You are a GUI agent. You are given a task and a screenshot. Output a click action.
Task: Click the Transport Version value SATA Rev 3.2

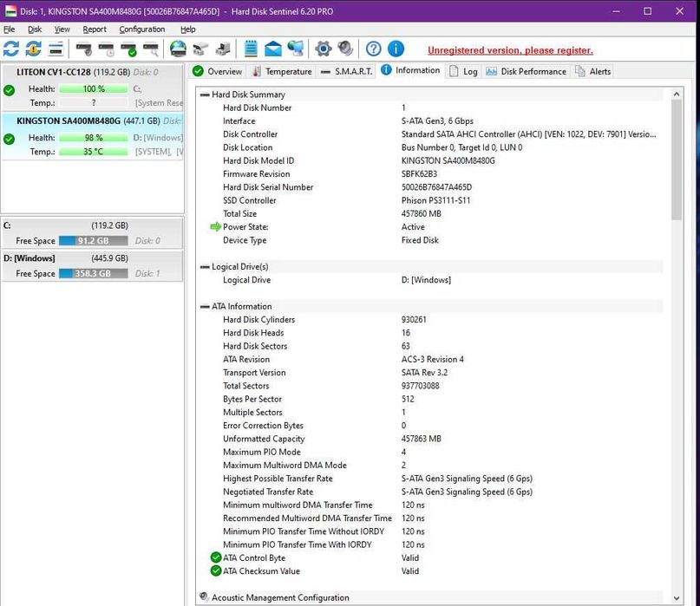pyautogui.click(x=424, y=373)
